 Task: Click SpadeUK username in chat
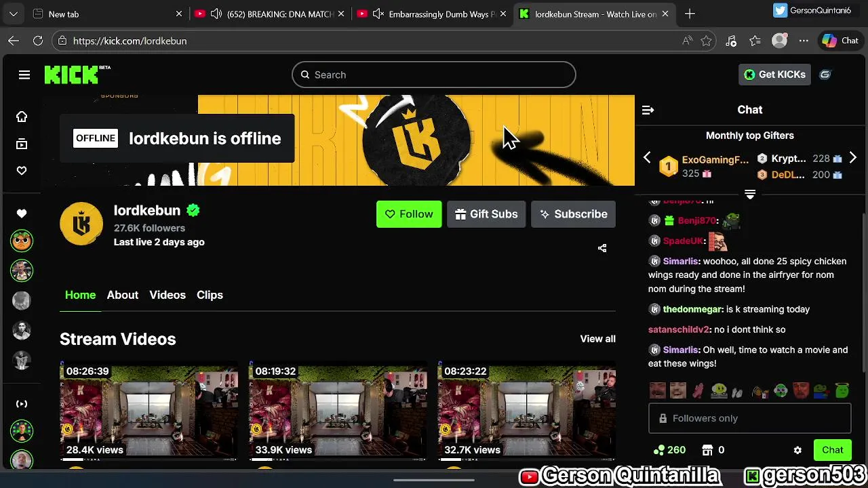point(683,241)
